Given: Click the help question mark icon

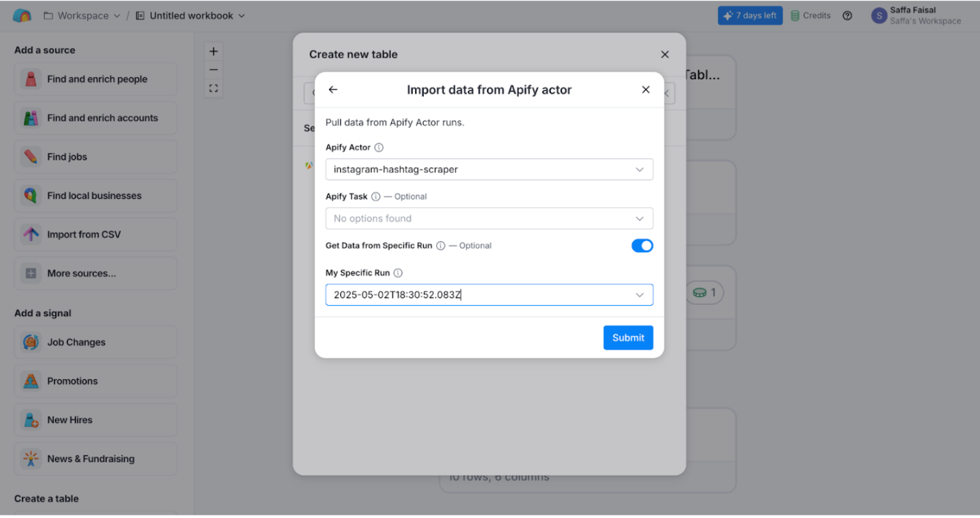Looking at the screenshot, I should coord(847,16).
